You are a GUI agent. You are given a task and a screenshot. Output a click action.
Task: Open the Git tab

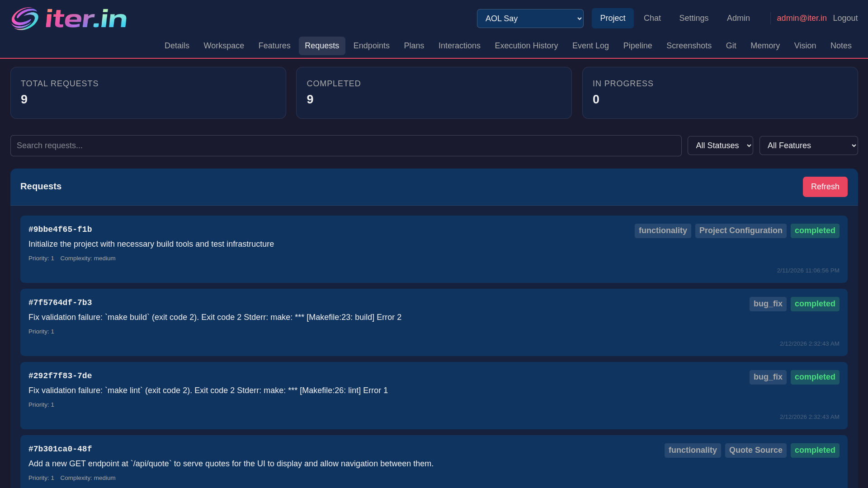(x=731, y=46)
